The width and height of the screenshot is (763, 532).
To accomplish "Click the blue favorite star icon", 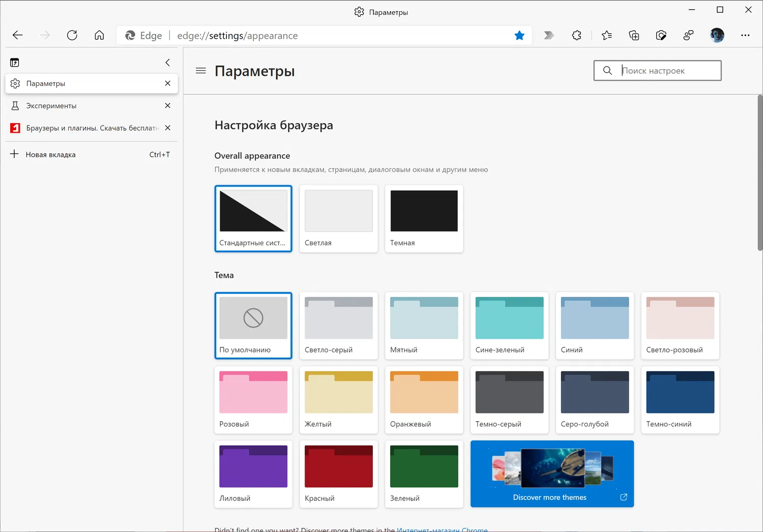I will coord(519,35).
